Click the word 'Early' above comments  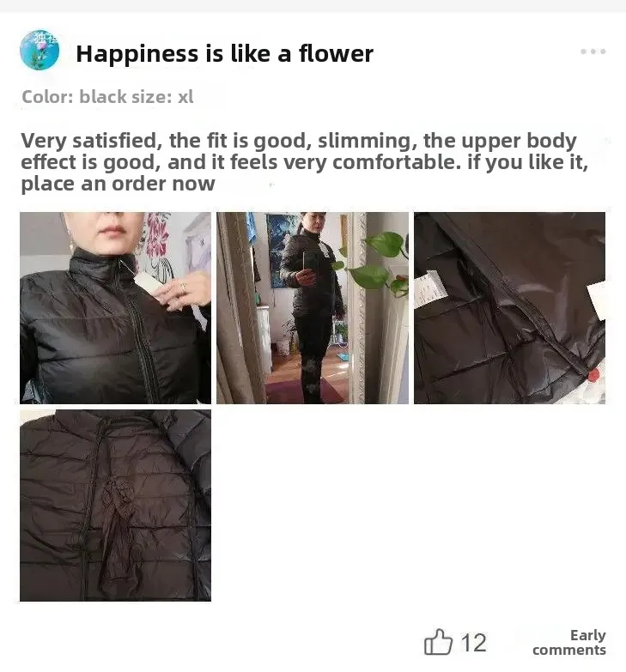point(588,635)
